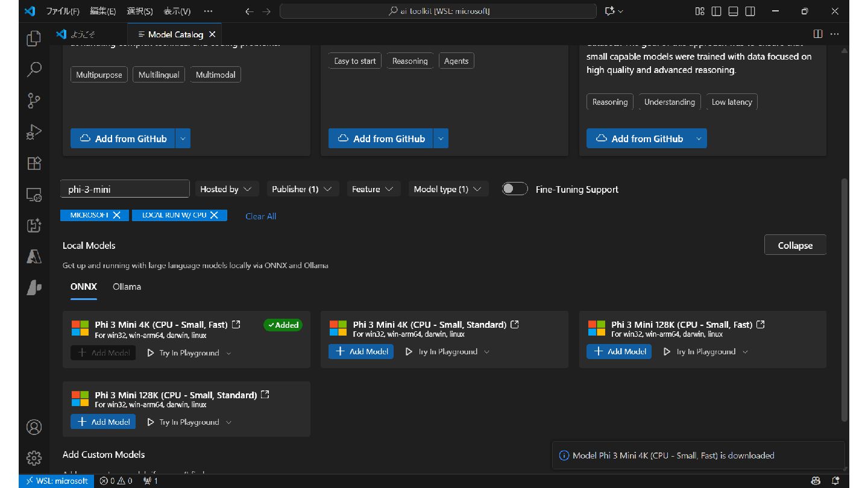868x488 pixels.
Task: Try Phi 3 Mini 4K Fast in Playground
Action: pos(183,353)
